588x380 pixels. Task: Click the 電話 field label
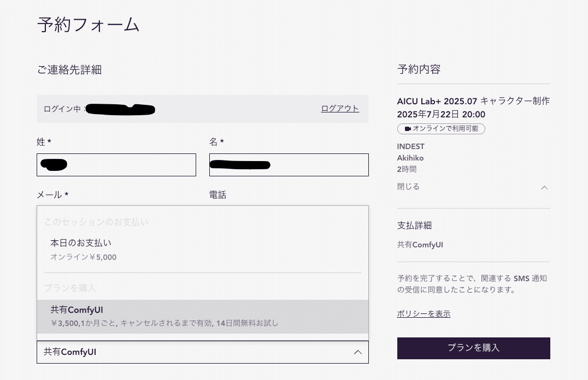click(217, 195)
